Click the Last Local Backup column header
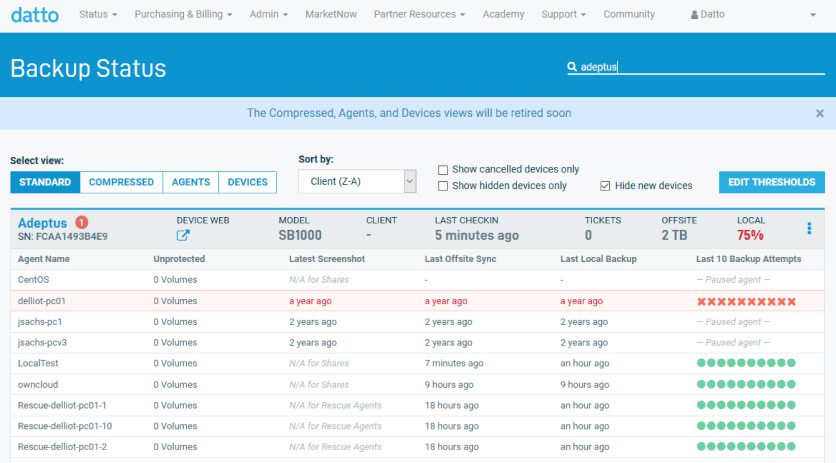Screen dimensions: 836x463 point(598,259)
